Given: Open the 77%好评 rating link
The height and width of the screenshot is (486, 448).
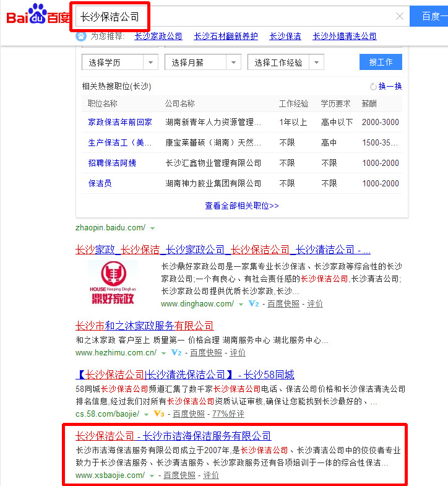Looking at the screenshot, I should click(x=228, y=414).
